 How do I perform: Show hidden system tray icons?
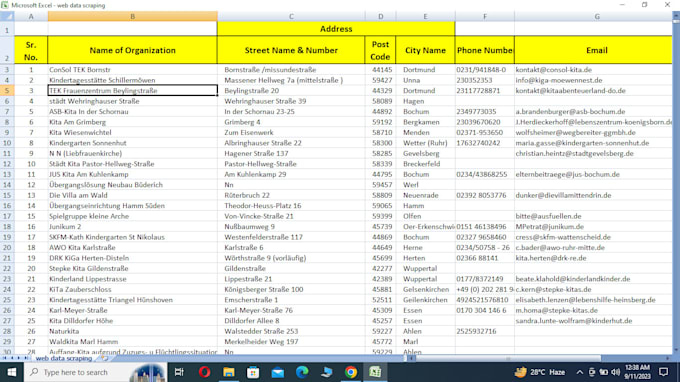[x=579, y=372]
